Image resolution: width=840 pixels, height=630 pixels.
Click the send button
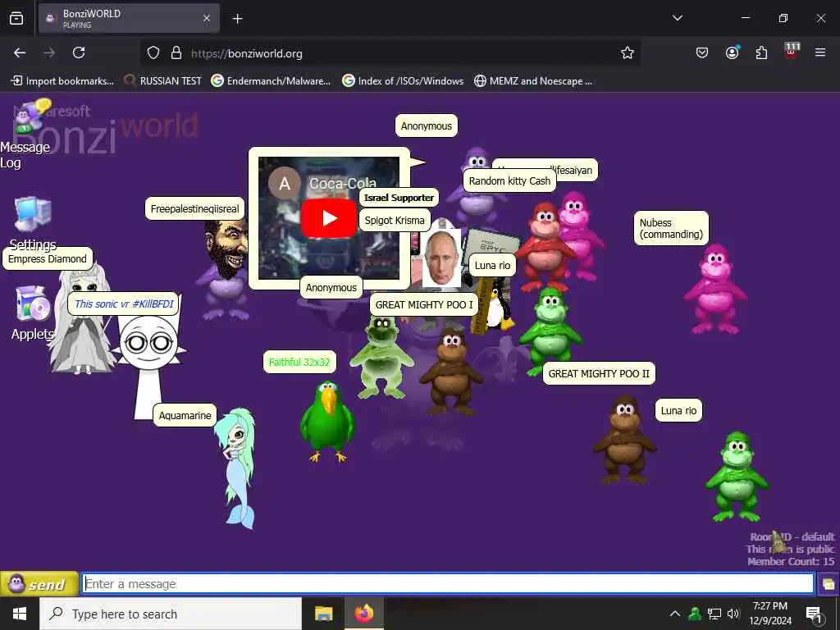(39, 584)
